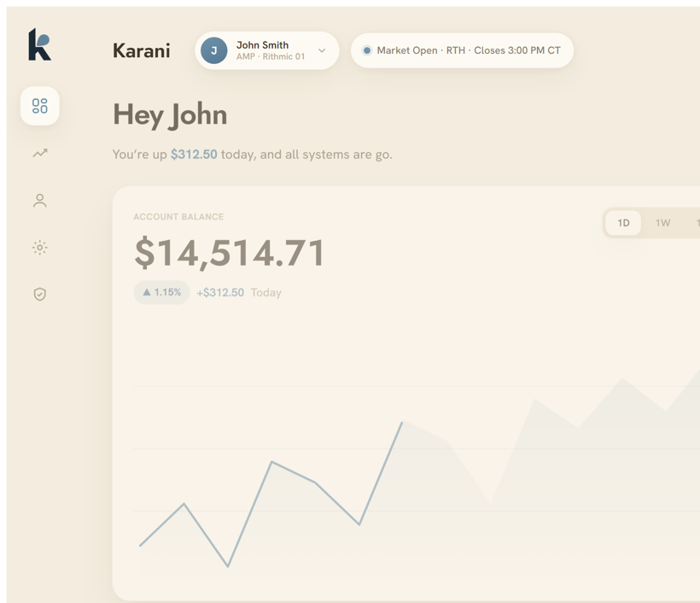The width and height of the screenshot is (700, 603).
Task: Click the Today label beside the change
Action: click(x=266, y=293)
